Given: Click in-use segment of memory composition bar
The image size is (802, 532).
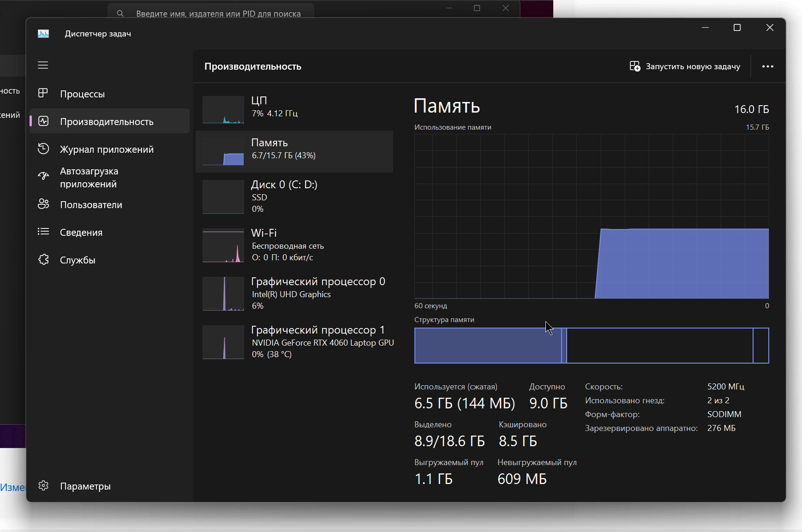Looking at the screenshot, I should click(488, 346).
